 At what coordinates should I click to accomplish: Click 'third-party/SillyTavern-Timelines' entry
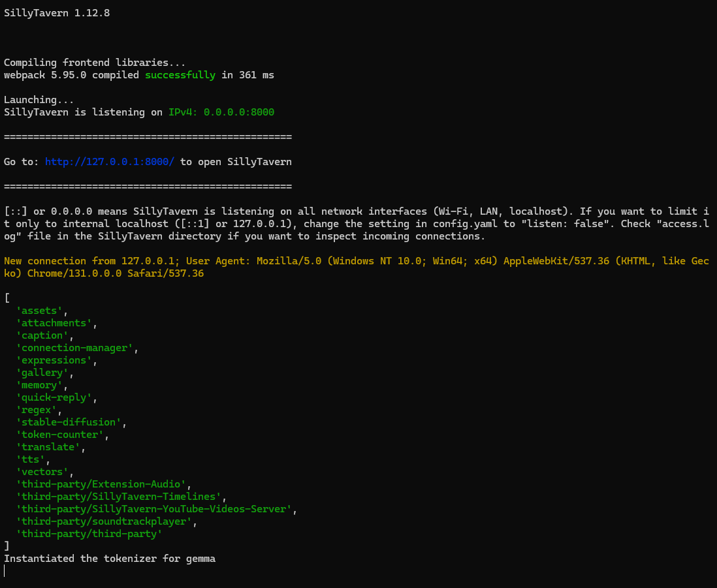coord(118,497)
